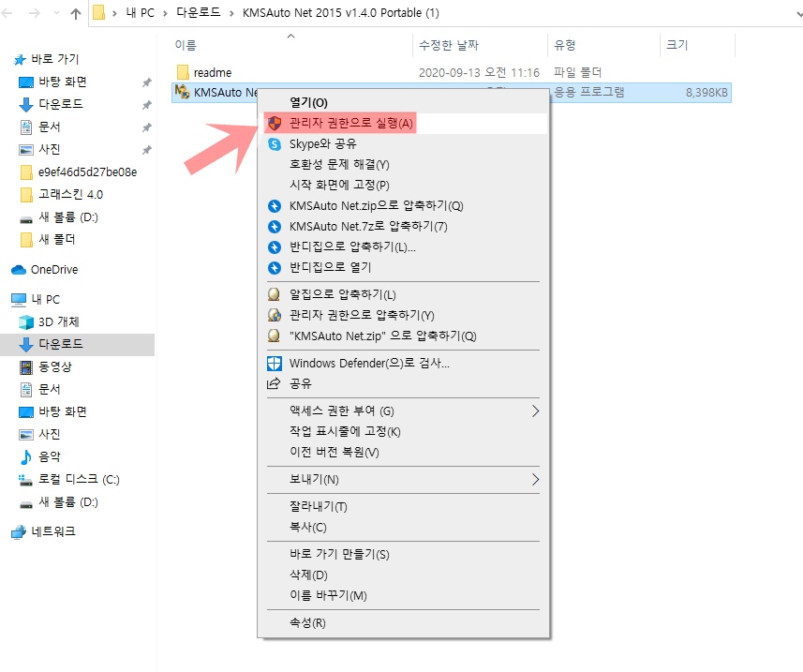Click the folder icon in address bar
The image size is (803, 672).
pyautogui.click(x=98, y=13)
